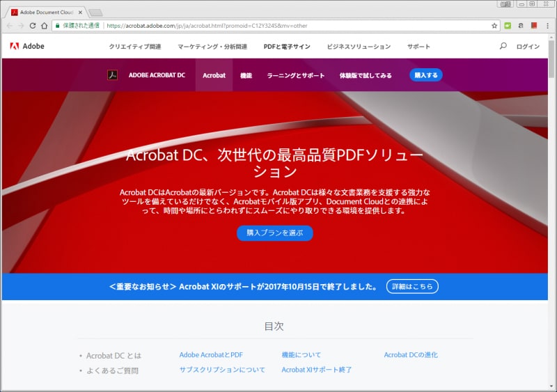Click the hero headline Acrobat DC text
Image resolution: width=557 pixels, height=392 pixels.
274,163
